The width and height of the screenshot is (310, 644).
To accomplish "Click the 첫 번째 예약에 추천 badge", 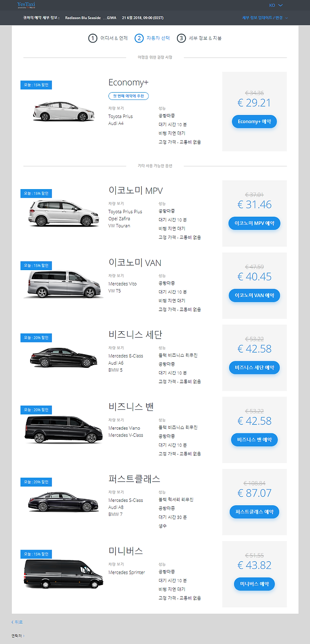I will 128,96.
